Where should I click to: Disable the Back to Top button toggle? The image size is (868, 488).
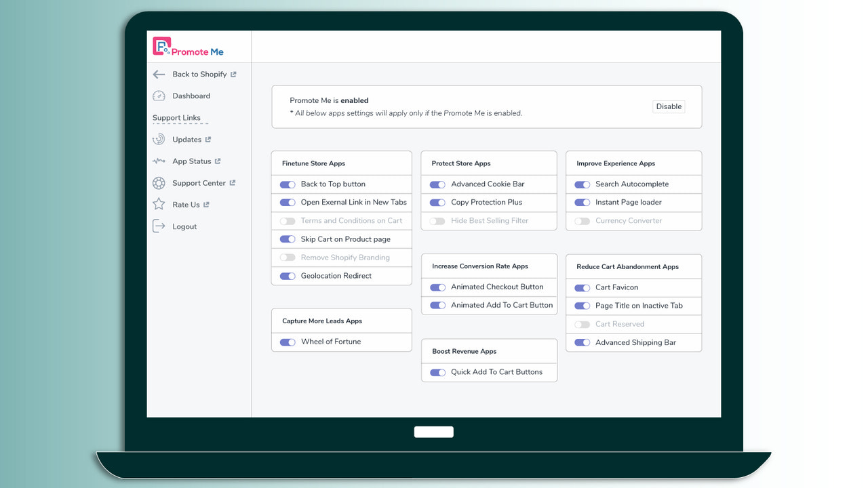287,184
